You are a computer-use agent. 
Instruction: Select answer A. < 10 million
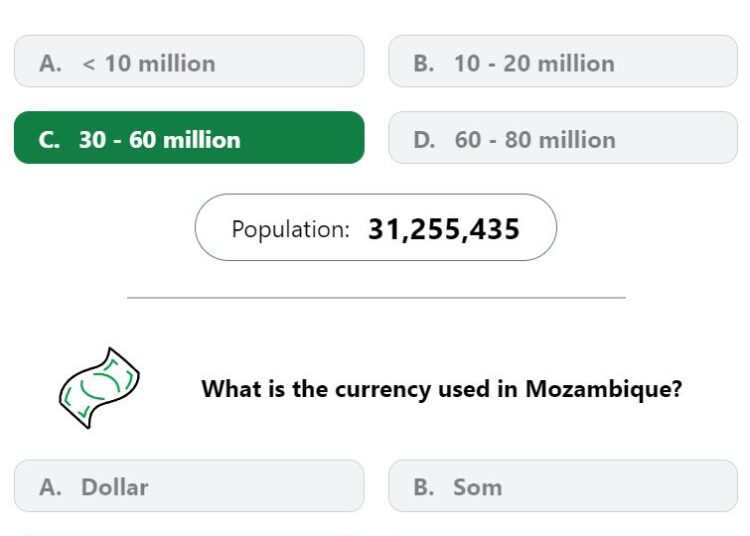click(x=189, y=61)
